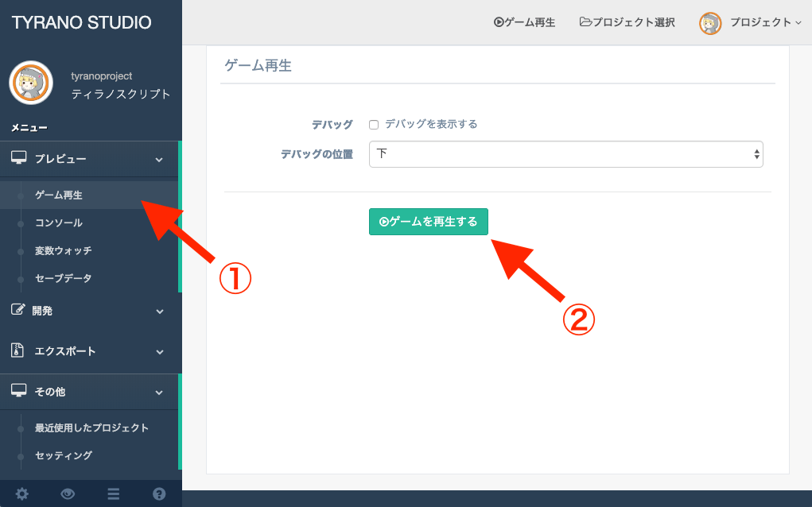The height and width of the screenshot is (507, 812).
Task: Click the monitor icon next to プレビュー
Action: (x=18, y=158)
